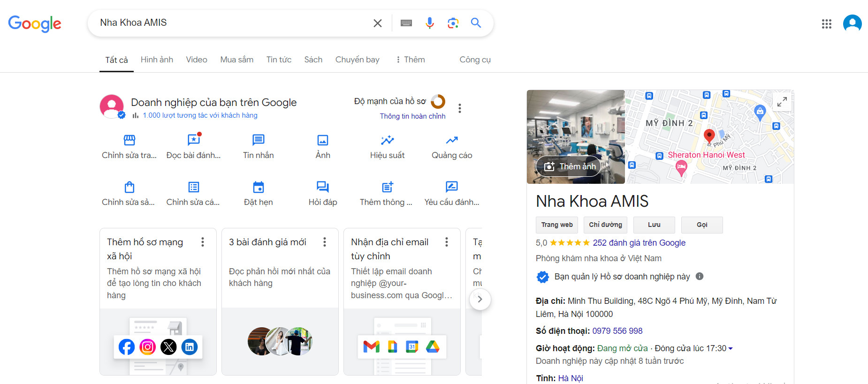Open business profile three-dot options menu
The width and height of the screenshot is (868, 384).
tap(460, 108)
